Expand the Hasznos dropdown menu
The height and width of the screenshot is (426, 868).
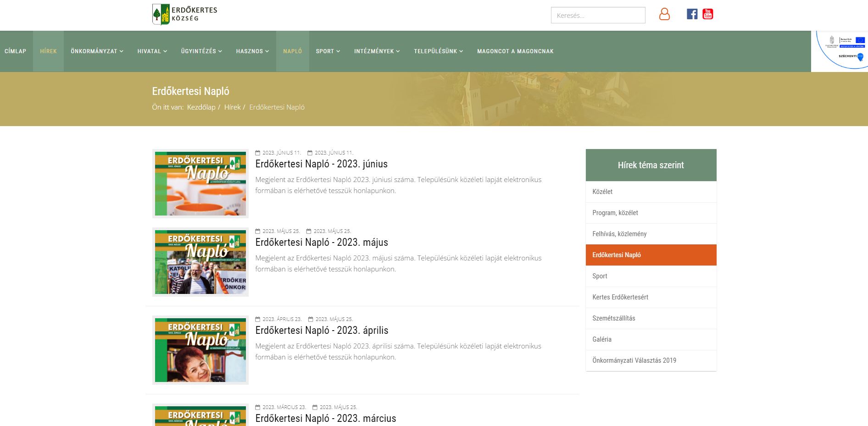tap(252, 51)
